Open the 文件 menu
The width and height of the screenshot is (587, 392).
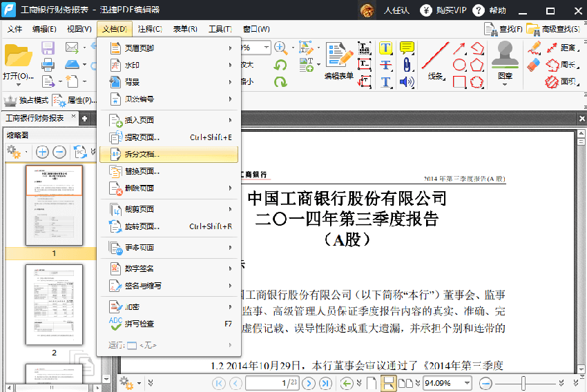(15, 29)
